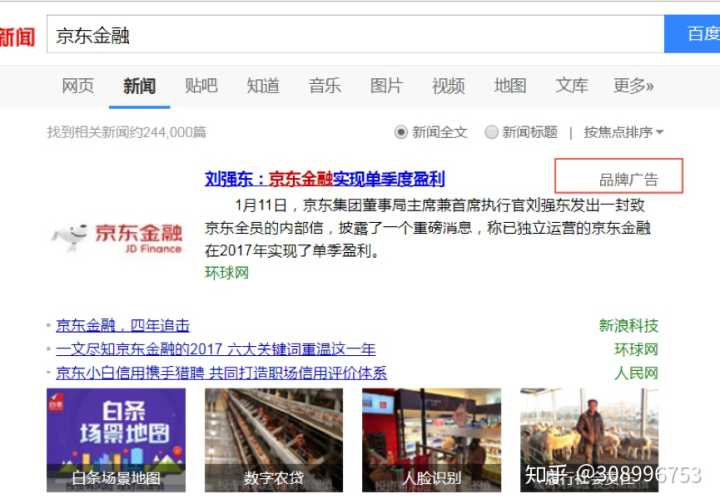Open the 知道 tab
720x504 pixels.
pyautogui.click(x=263, y=85)
